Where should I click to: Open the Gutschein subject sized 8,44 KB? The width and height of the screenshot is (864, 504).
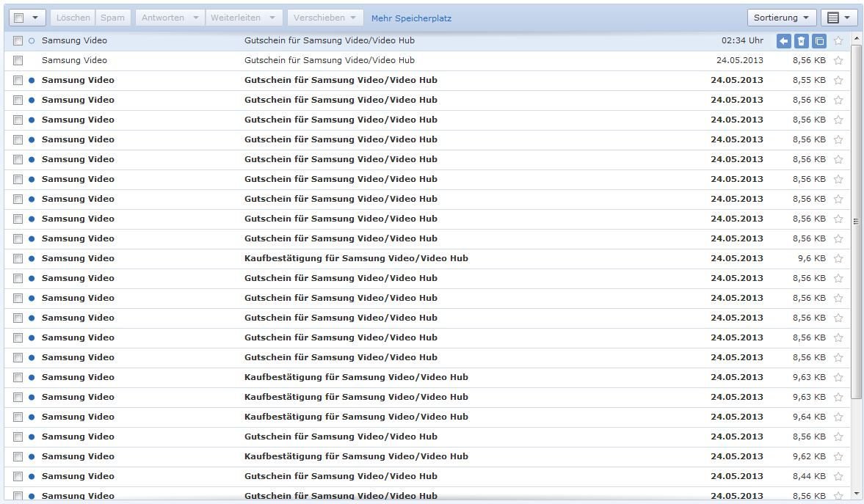(341, 476)
